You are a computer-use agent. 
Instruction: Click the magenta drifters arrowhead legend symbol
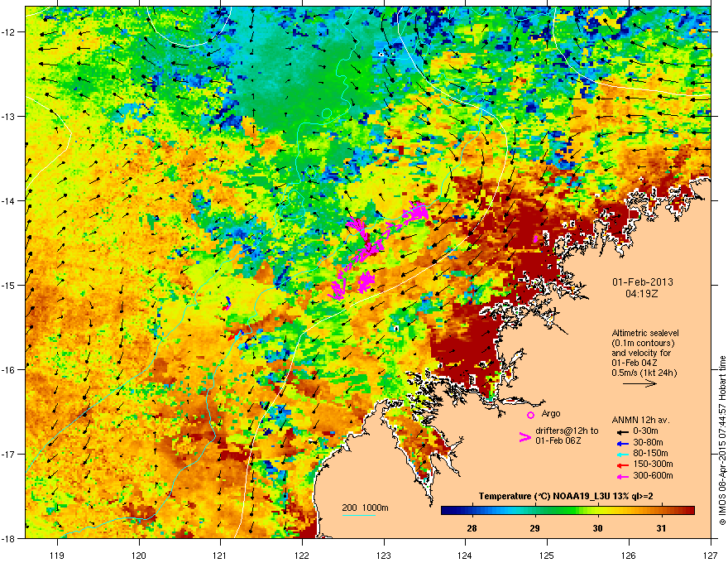pos(524,437)
